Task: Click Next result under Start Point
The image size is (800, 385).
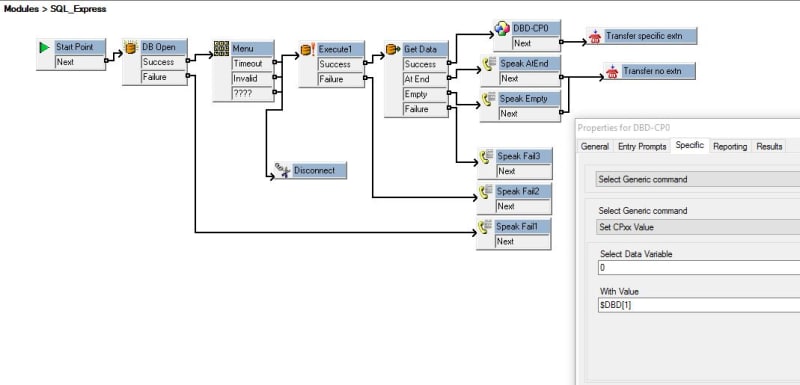Action: [79, 62]
